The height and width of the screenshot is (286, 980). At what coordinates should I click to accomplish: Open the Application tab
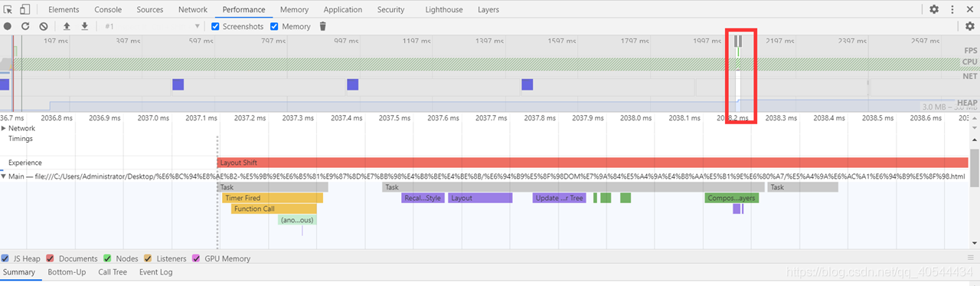point(343,9)
